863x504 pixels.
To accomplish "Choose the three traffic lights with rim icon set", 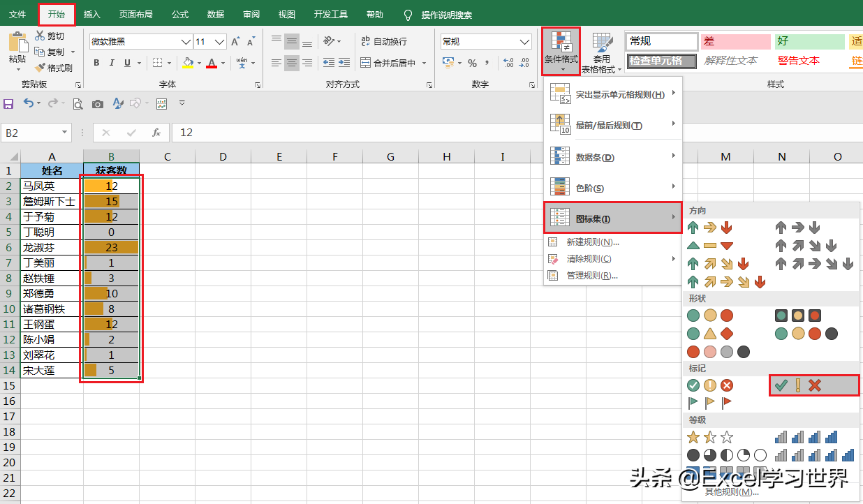I will (x=798, y=316).
